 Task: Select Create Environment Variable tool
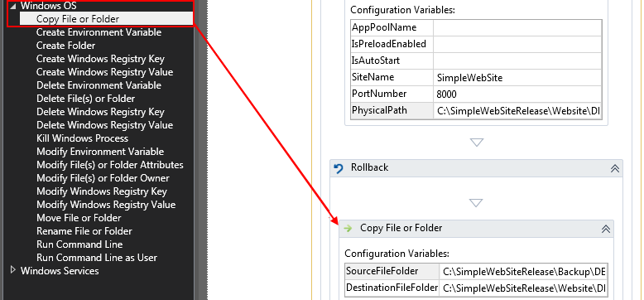pyautogui.click(x=99, y=32)
